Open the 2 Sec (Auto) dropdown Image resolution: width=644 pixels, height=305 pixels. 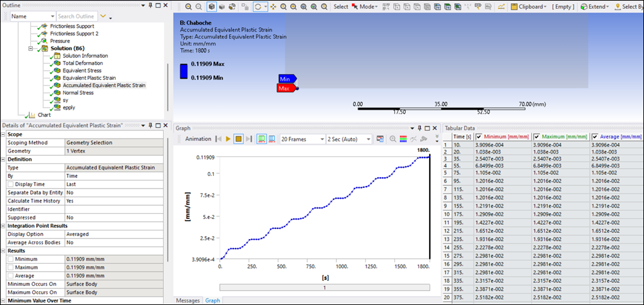[x=349, y=139]
